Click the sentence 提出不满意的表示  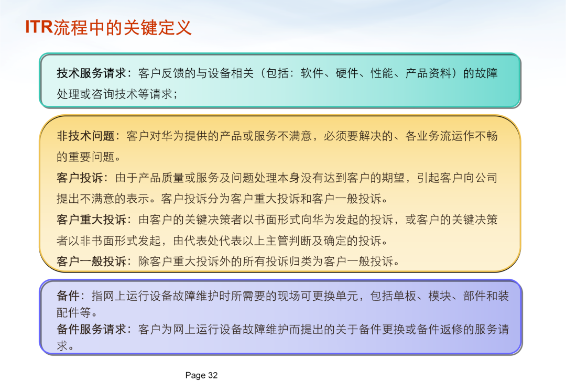(x=103, y=199)
